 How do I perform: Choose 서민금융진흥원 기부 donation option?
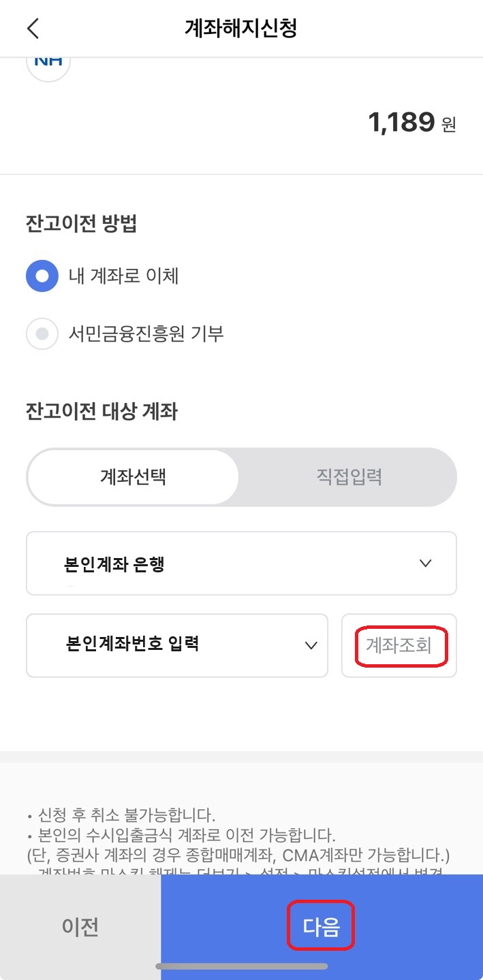pyautogui.click(x=42, y=333)
